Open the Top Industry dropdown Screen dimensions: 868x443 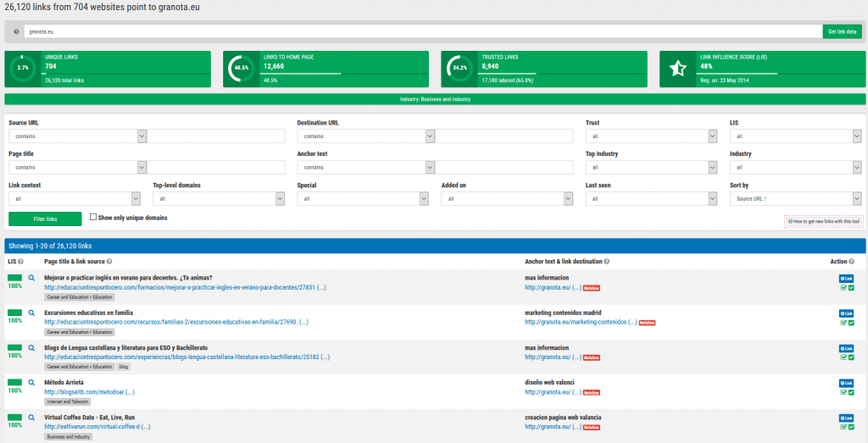(x=652, y=167)
